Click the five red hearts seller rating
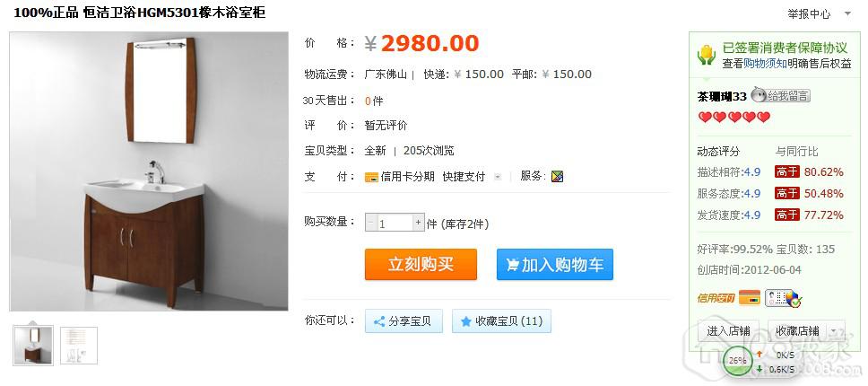 pyautogui.click(x=733, y=117)
